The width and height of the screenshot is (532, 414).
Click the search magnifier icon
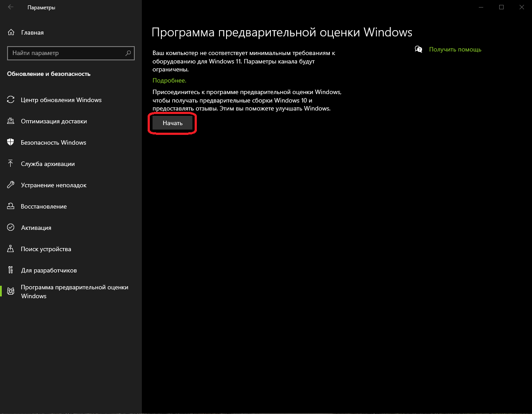point(129,53)
